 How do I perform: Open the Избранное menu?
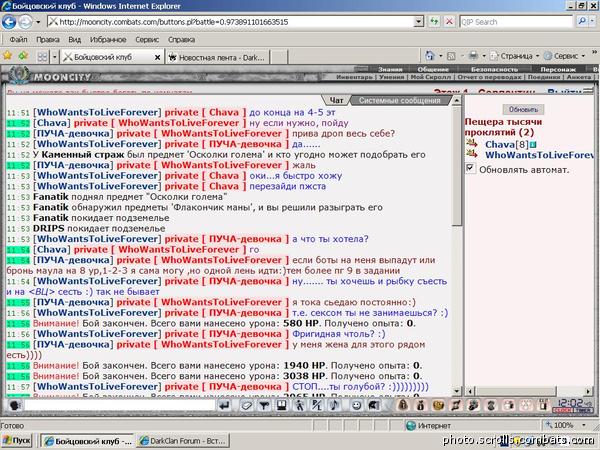click(x=108, y=39)
